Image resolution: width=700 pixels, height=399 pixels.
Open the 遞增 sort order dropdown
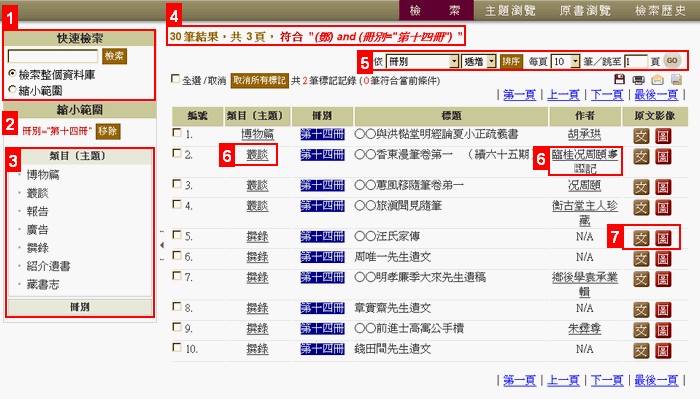click(x=479, y=61)
